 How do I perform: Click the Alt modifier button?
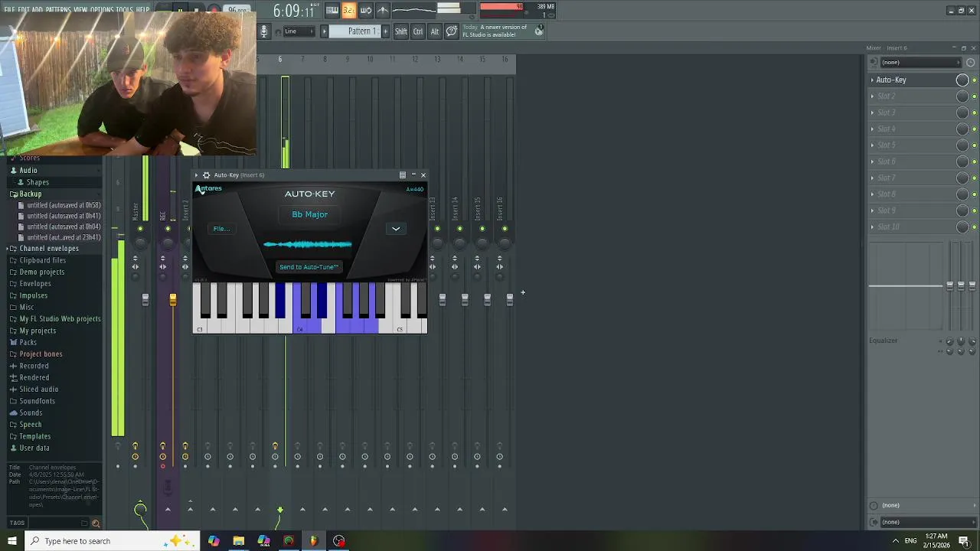435,31
